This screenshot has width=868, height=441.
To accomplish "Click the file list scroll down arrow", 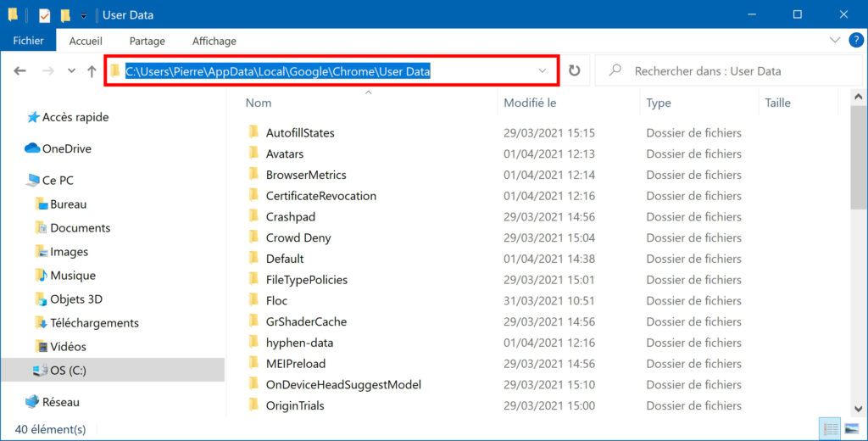I will click(858, 410).
